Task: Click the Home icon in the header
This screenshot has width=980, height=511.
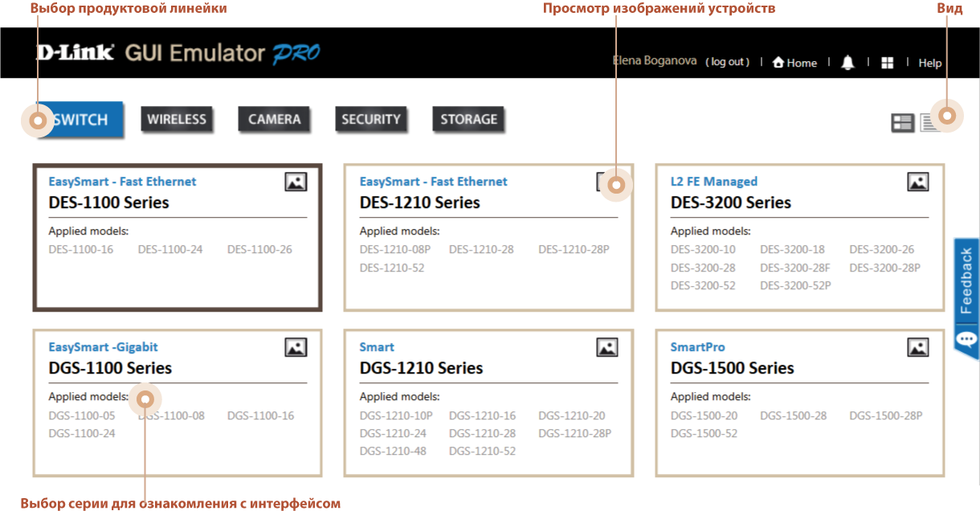Action: [794, 62]
